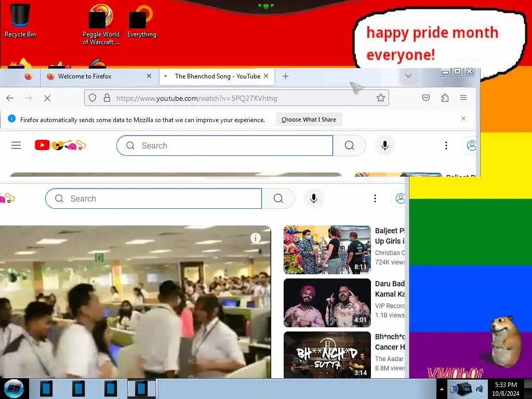Image resolution: width=532 pixels, height=399 pixels.
Task: Click the active fourth taskbar window button
Action: (142, 389)
